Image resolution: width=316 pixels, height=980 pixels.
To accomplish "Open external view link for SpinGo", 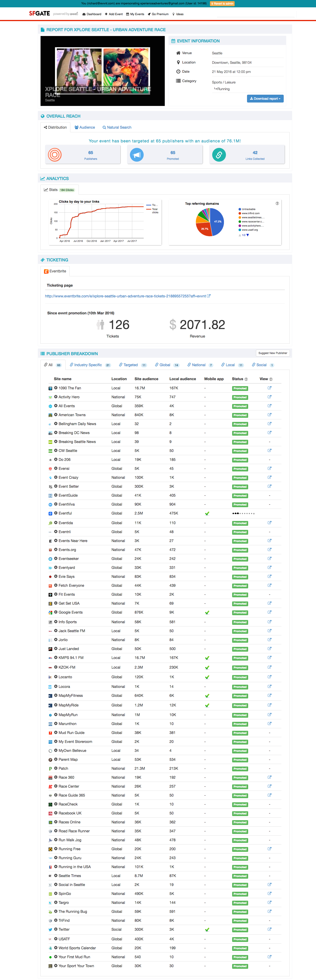I will [270, 893].
